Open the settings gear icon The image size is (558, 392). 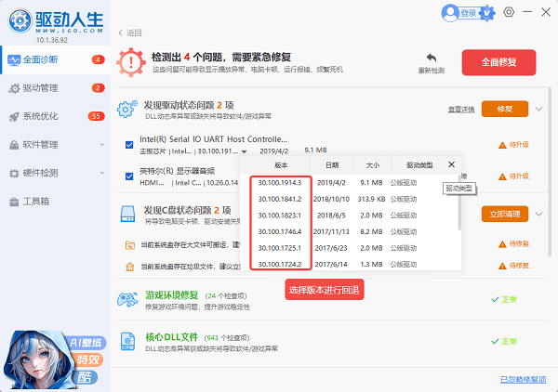(x=509, y=12)
